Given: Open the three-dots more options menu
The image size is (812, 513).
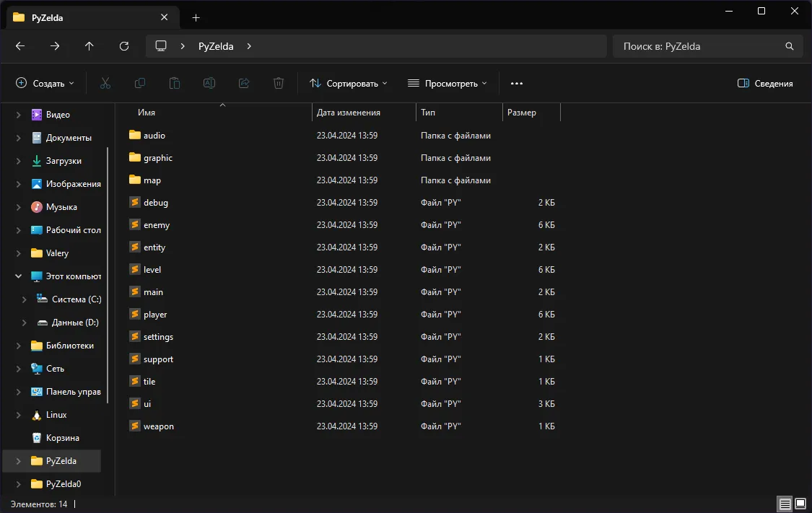Looking at the screenshot, I should [517, 84].
